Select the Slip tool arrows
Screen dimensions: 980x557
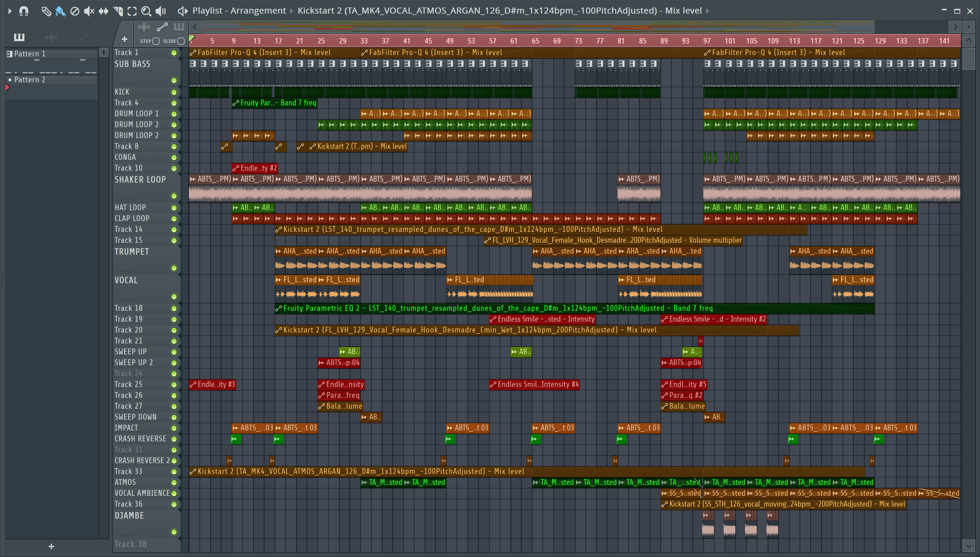click(x=103, y=11)
